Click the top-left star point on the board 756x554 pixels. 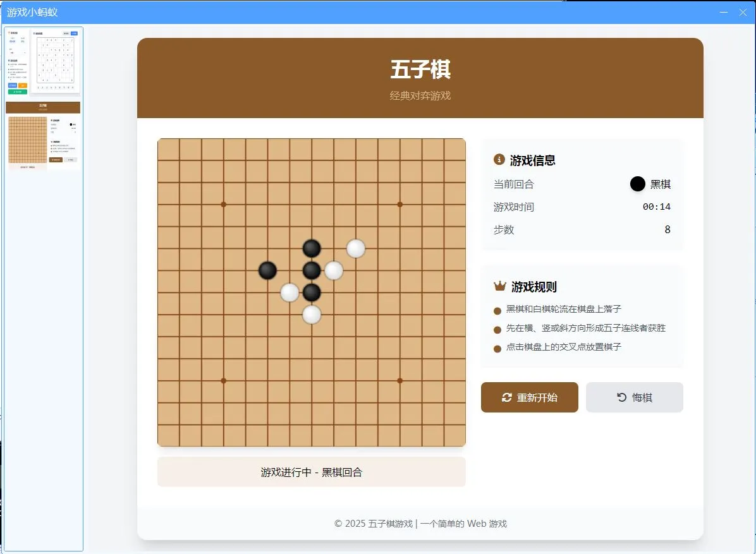click(x=223, y=204)
